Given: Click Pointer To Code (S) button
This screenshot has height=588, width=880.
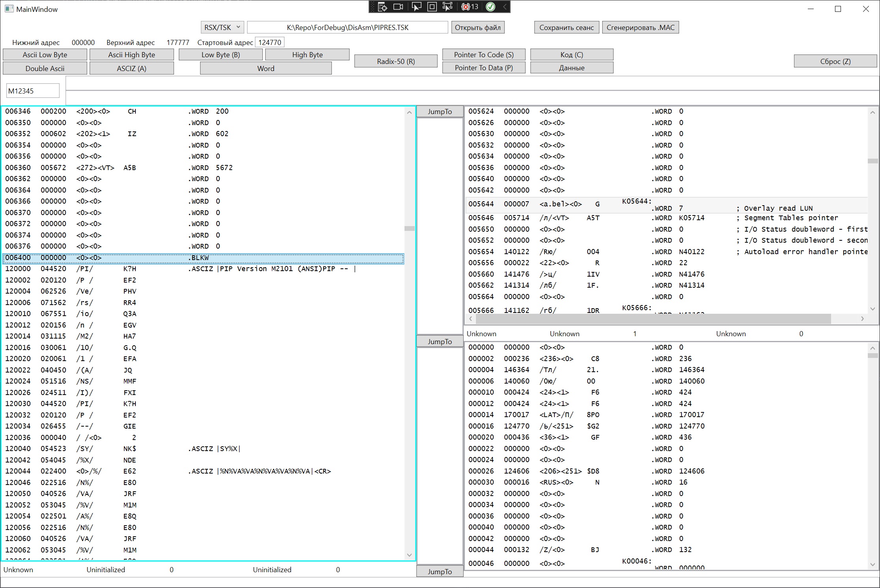Looking at the screenshot, I should 483,54.
